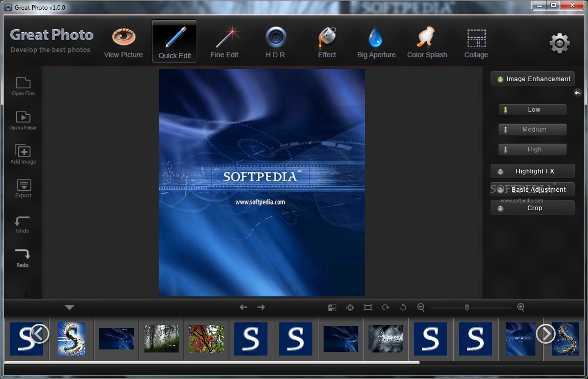Click the fit to window icon
Screen dimensions: 588x379
(x=350, y=308)
